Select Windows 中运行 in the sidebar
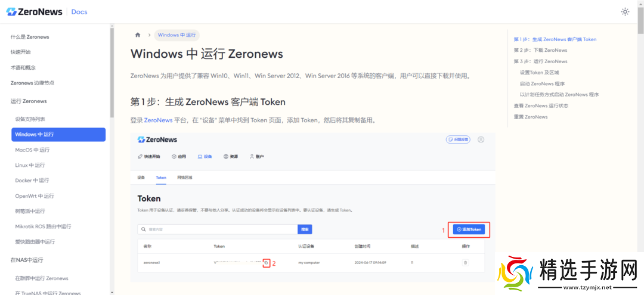 tap(58, 135)
